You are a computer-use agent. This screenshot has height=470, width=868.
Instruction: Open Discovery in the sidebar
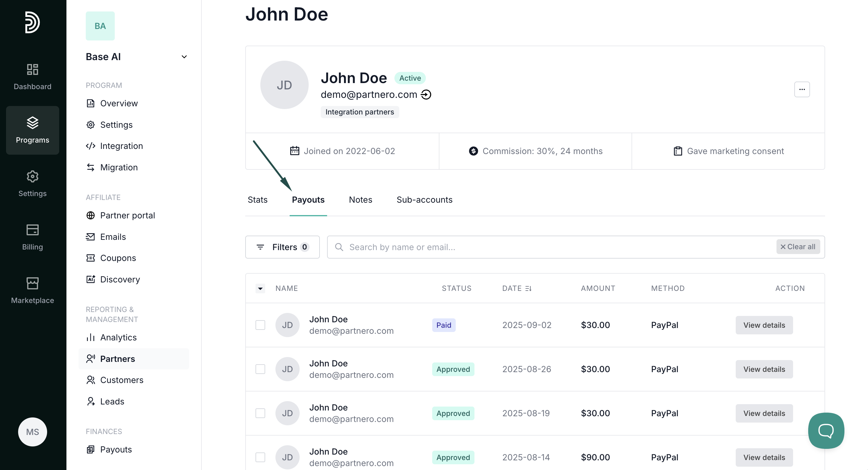click(x=120, y=279)
